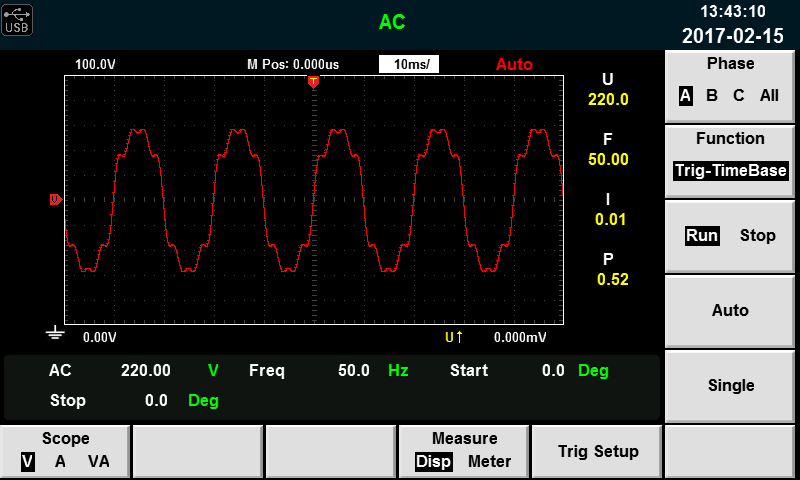Image resolution: width=800 pixels, height=480 pixels.
Task: Click the USB status icon
Action: 17,20
